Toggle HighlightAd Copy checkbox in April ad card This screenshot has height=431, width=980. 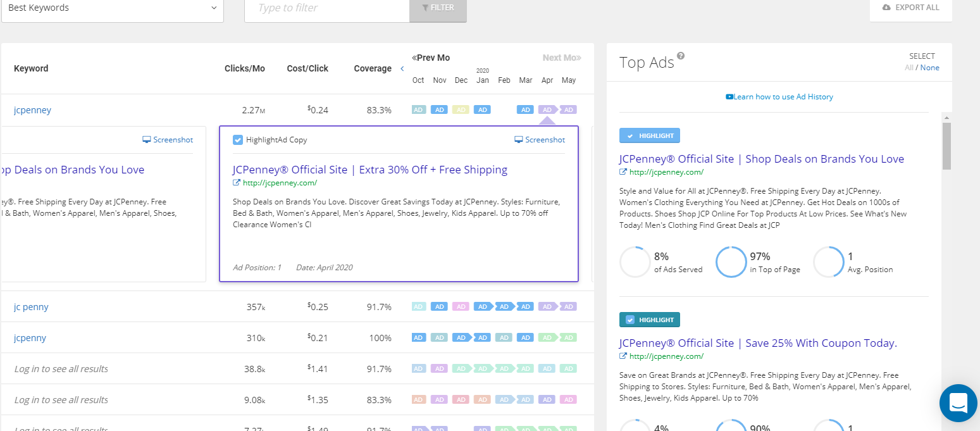(238, 140)
